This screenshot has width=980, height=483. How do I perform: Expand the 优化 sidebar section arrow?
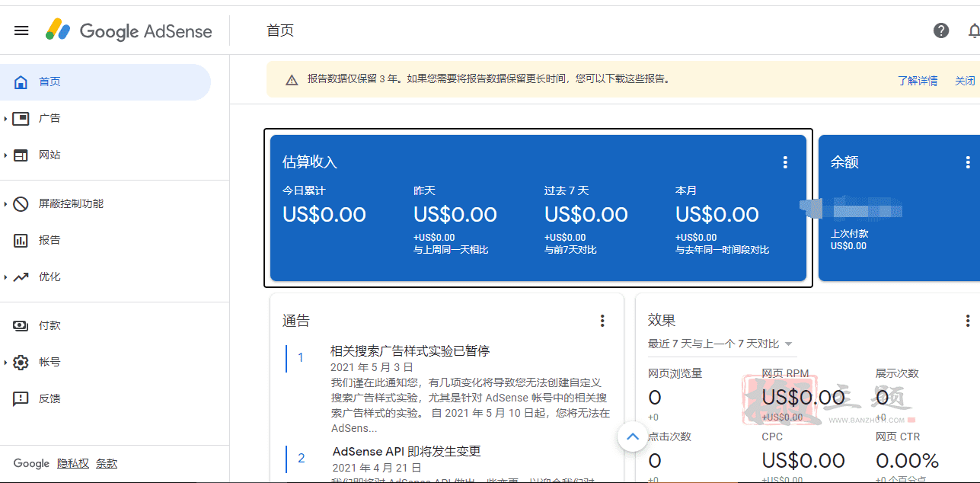coord(5,277)
